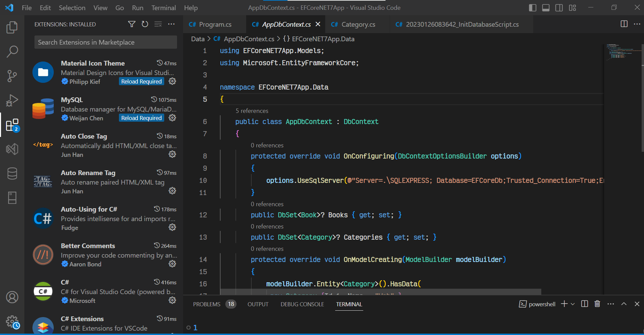
Task: Maximize the panel with the chevron expander
Action: pyautogui.click(x=624, y=304)
